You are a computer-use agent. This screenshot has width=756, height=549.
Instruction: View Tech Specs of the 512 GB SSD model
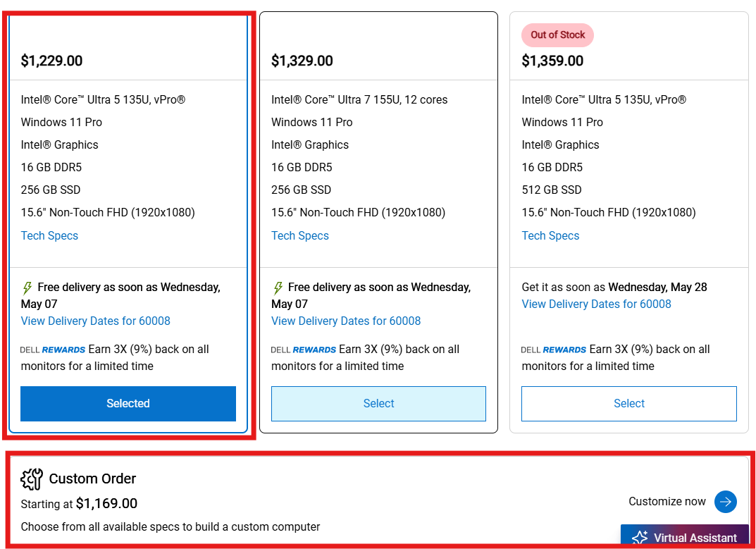pyautogui.click(x=550, y=236)
